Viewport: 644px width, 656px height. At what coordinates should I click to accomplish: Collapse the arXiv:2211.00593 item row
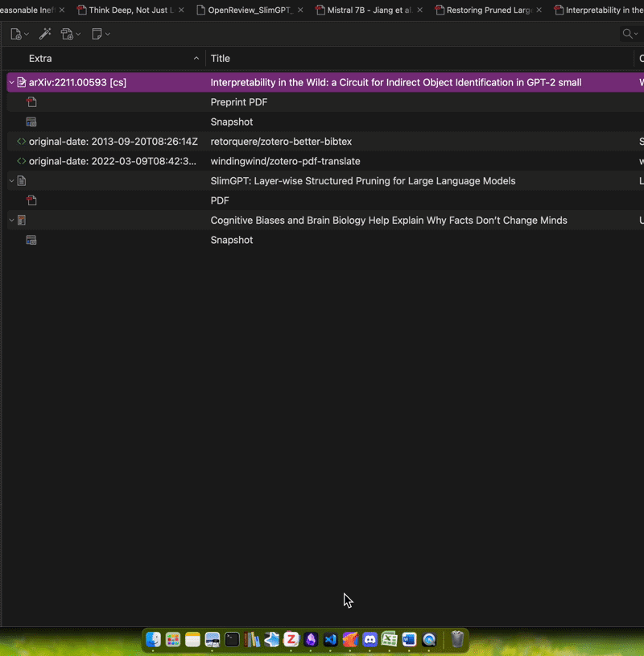coord(11,82)
